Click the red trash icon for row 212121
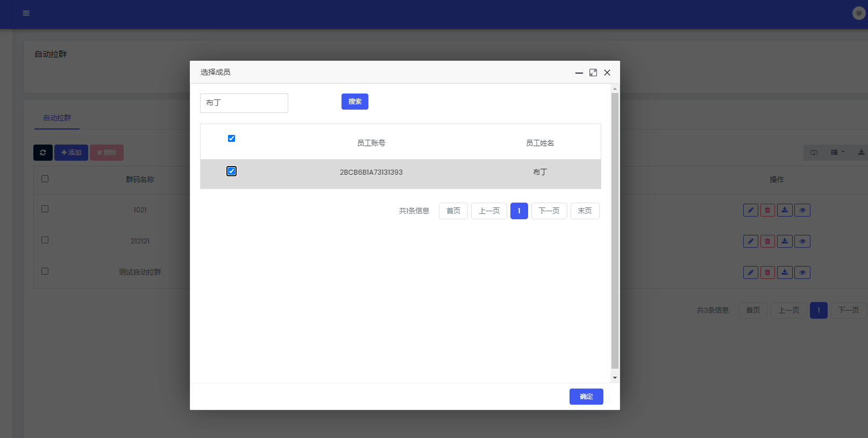 [x=767, y=241]
